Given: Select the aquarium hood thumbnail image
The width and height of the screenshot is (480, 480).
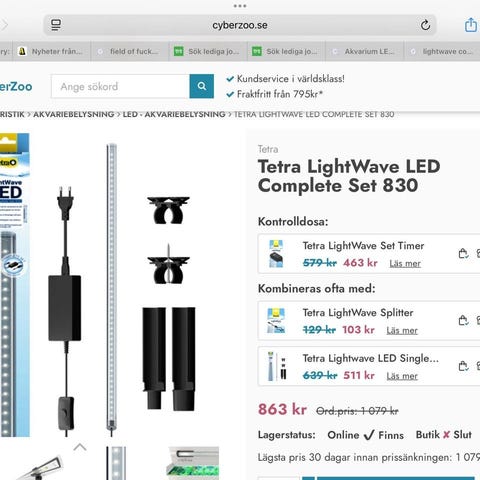Looking at the screenshot, I should (x=193, y=463).
